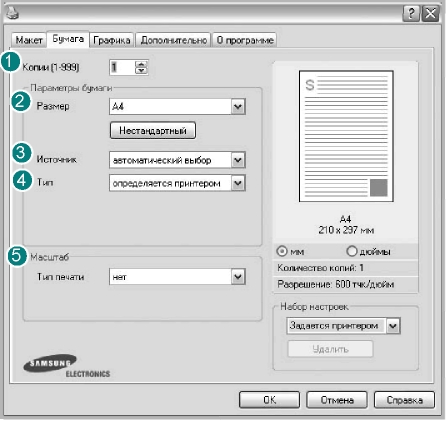Switch to the Графика tab
Image resolution: width=446 pixels, height=421 pixels.
tap(111, 40)
